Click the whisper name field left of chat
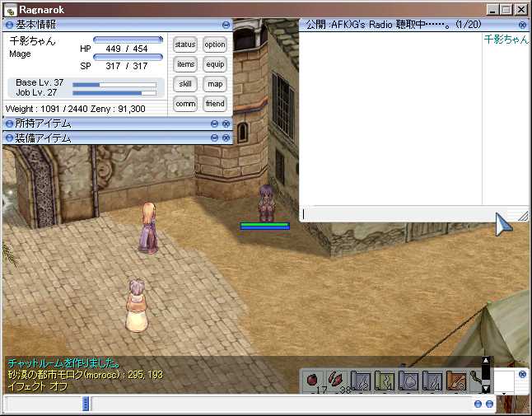This screenshot has height=416, width=532. [44, 404]
